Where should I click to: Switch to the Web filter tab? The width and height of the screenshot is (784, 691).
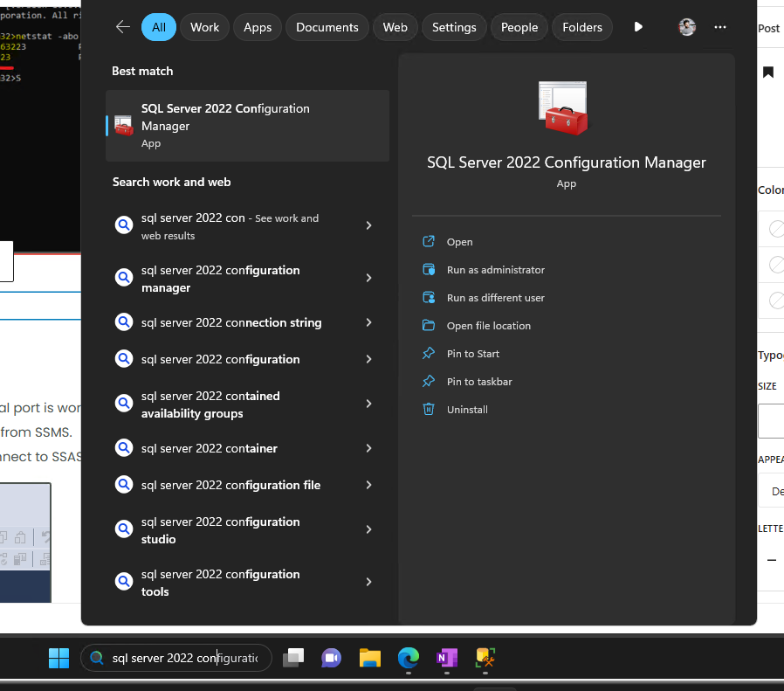pyautogui.click(x=395, y=27)
